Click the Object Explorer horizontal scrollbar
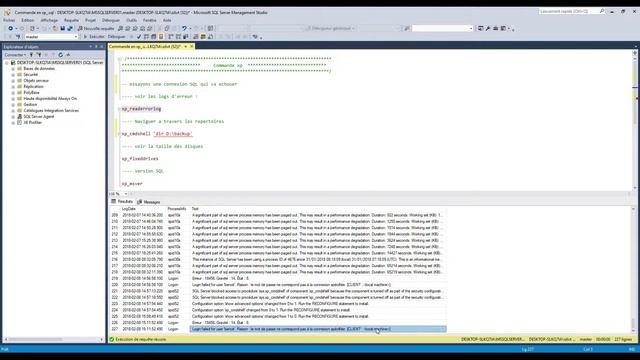This screenshot has width=640, height=360. 53,339
